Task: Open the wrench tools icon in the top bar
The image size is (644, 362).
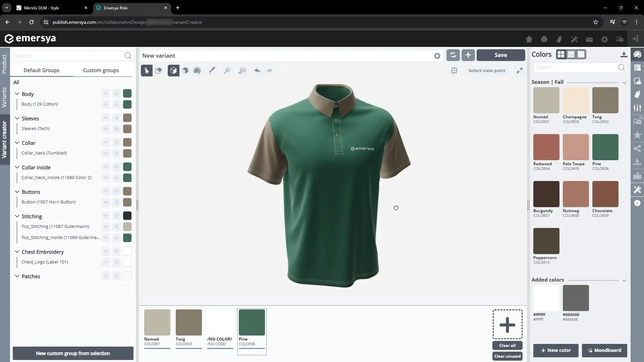Action: [x=574, y=39]
